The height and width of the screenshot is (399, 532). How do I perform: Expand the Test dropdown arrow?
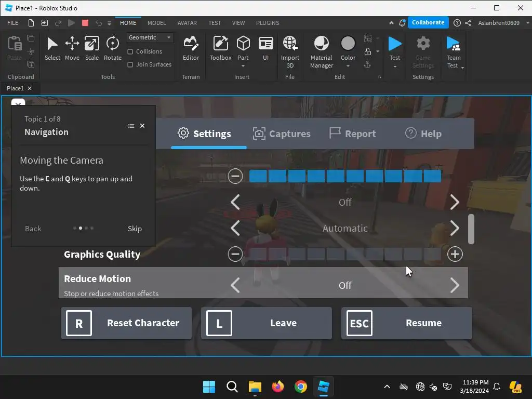[395, 66]
